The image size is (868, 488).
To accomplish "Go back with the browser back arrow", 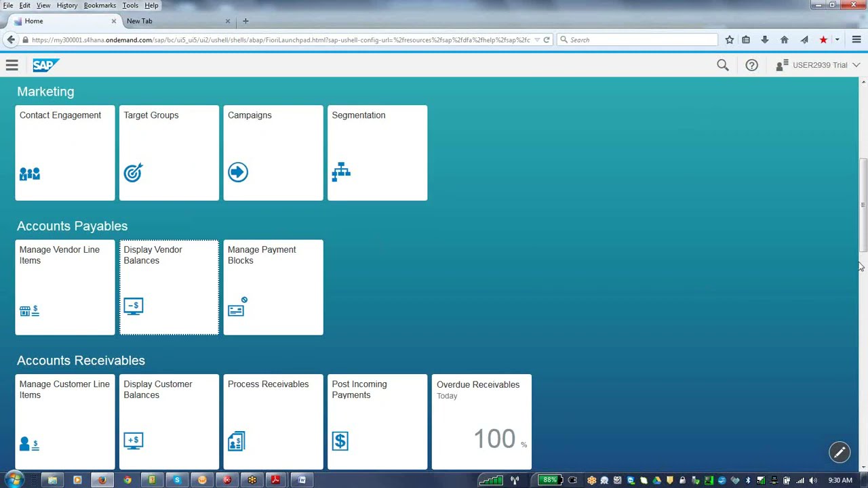I will tap(10, 40).
